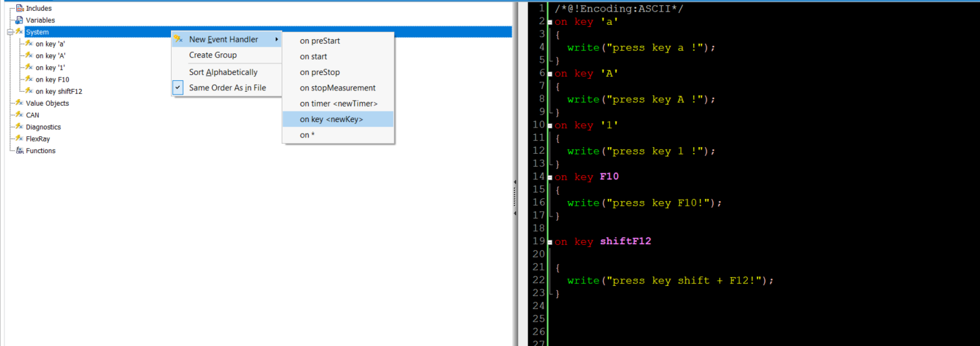Collapse code fold at line 10
This screenshot has width=980, height=346.
[550, 125]
